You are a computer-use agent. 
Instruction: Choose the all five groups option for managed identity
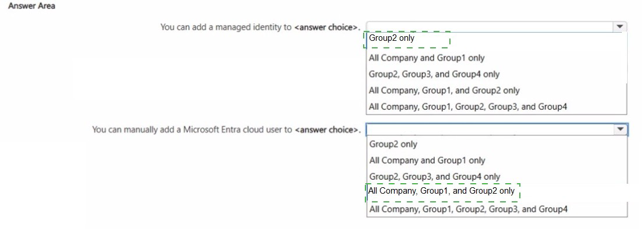click(468, 107)
